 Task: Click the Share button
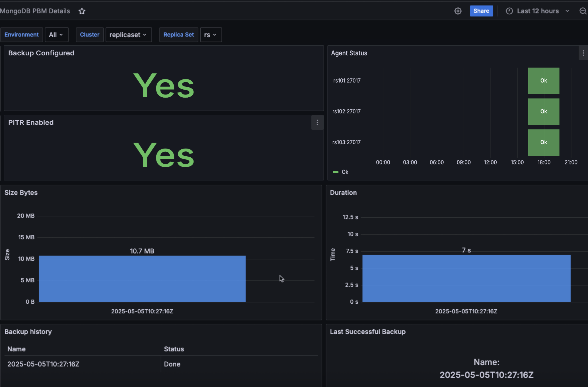(x=481, y=11)
